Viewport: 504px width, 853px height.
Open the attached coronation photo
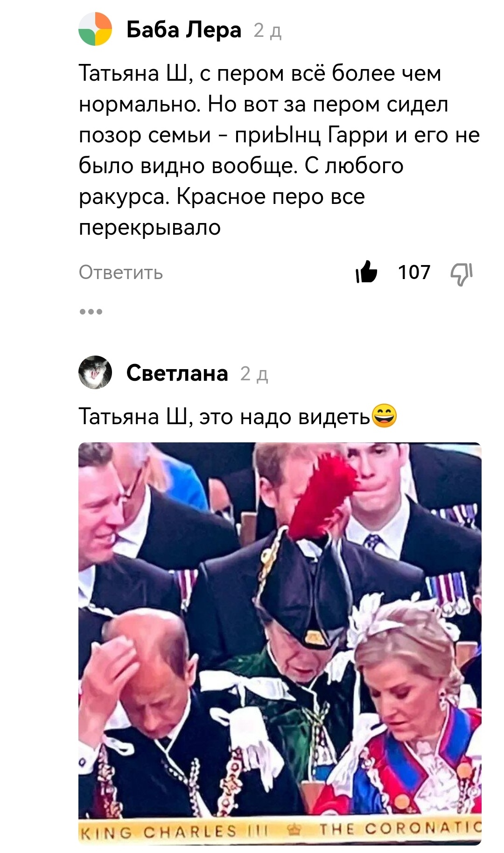(x=280, y=643)
